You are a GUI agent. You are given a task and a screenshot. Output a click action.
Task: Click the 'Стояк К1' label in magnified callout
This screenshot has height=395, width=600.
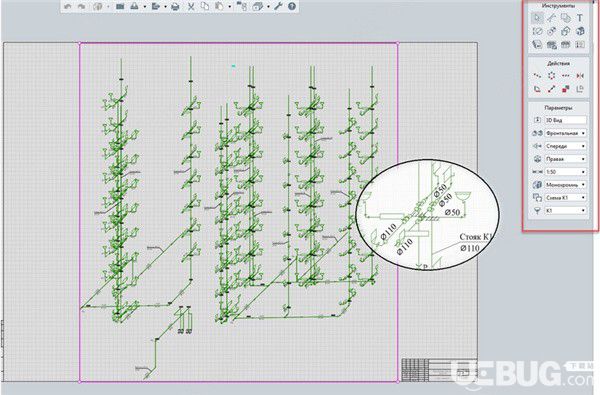click(475, 237)
